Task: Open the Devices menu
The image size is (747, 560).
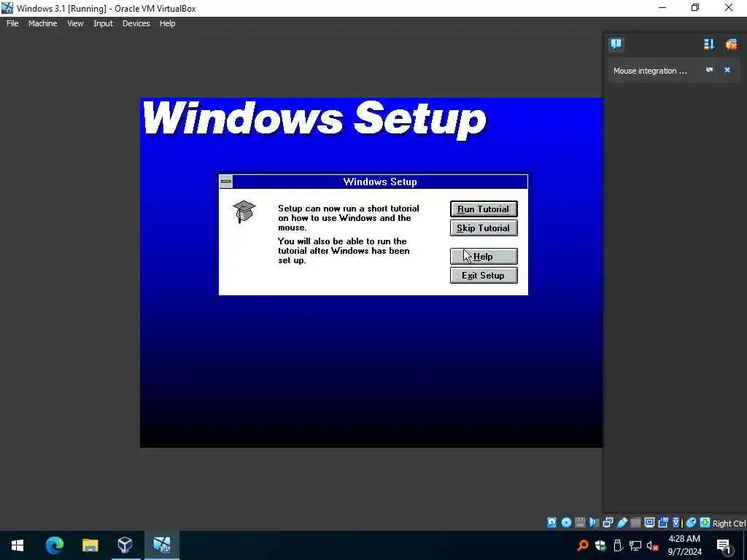Action: click(136, 23)
